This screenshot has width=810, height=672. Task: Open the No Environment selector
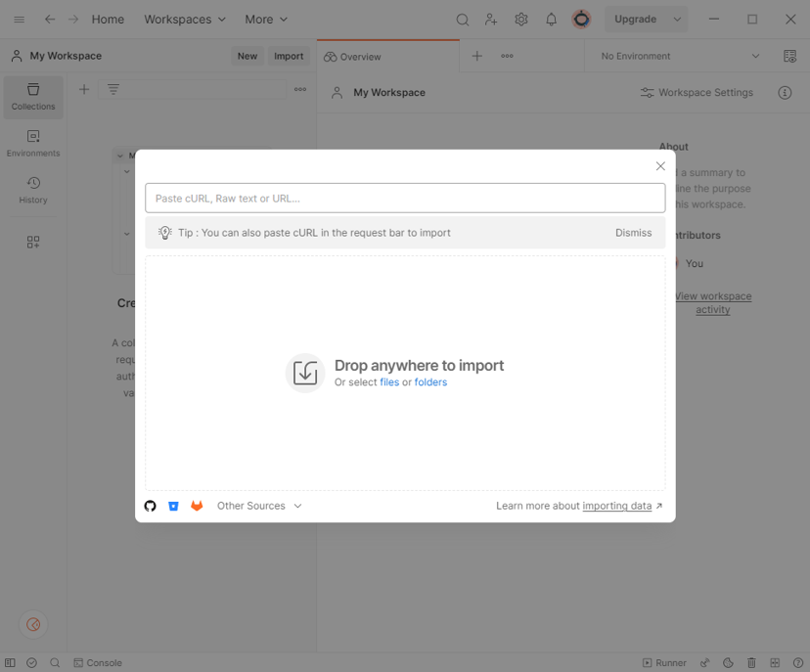point(680,56)
